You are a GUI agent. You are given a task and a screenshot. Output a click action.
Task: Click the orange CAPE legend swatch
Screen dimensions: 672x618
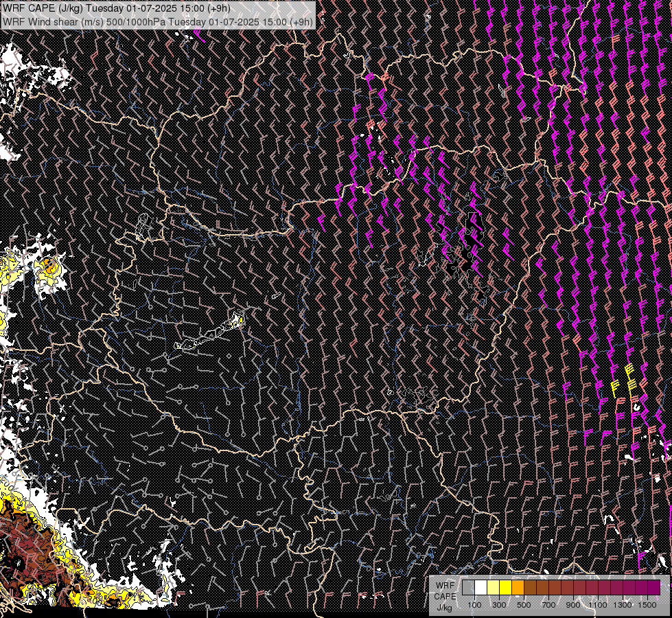[x=518, y=587]
